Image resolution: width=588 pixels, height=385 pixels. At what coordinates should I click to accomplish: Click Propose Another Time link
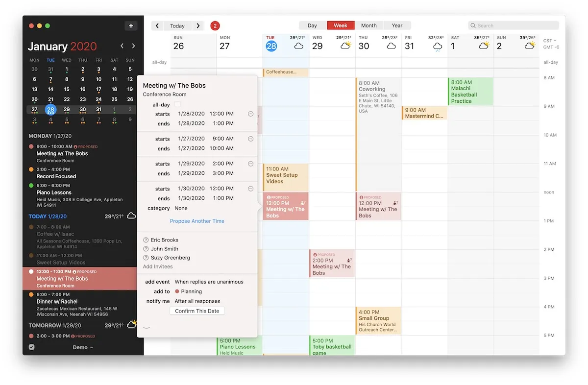(197, 221)
